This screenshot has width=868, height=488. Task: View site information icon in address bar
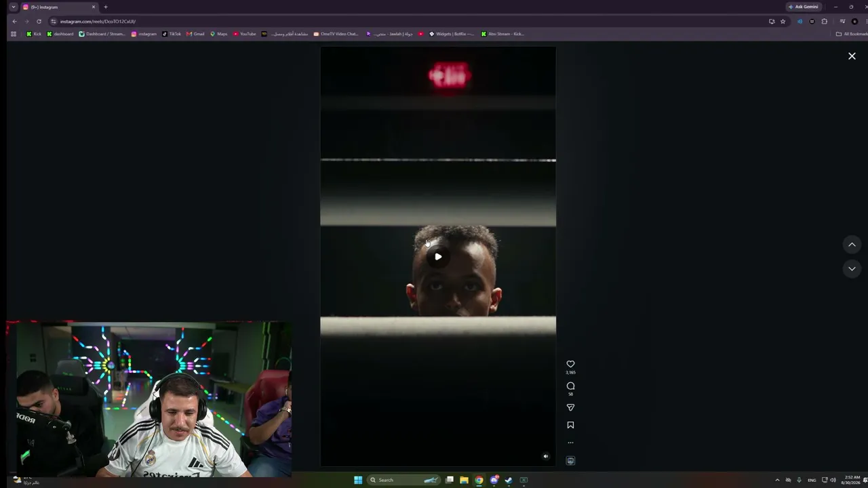coord(54,21)
